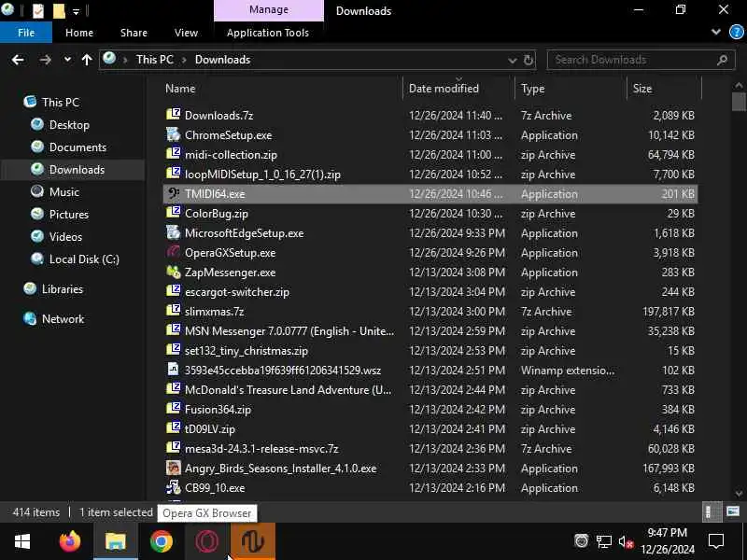Open the Share ribbon tab
This screenshot has width=747, height=560.
coord(134,33)
